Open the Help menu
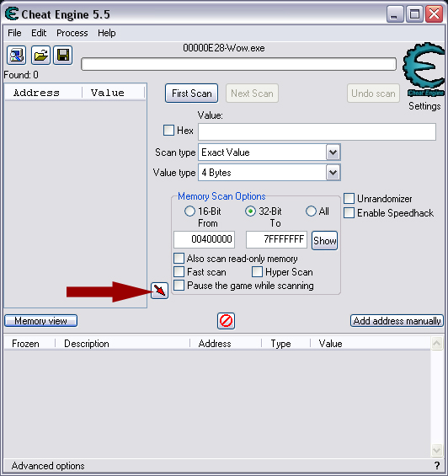This screenshot has width=448, height=476. coord(107,33)
